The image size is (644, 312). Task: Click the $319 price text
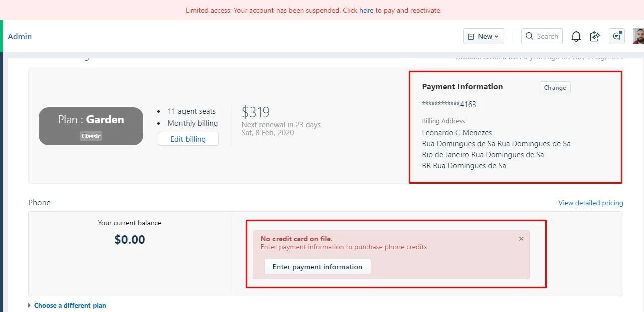pos(256,112)
